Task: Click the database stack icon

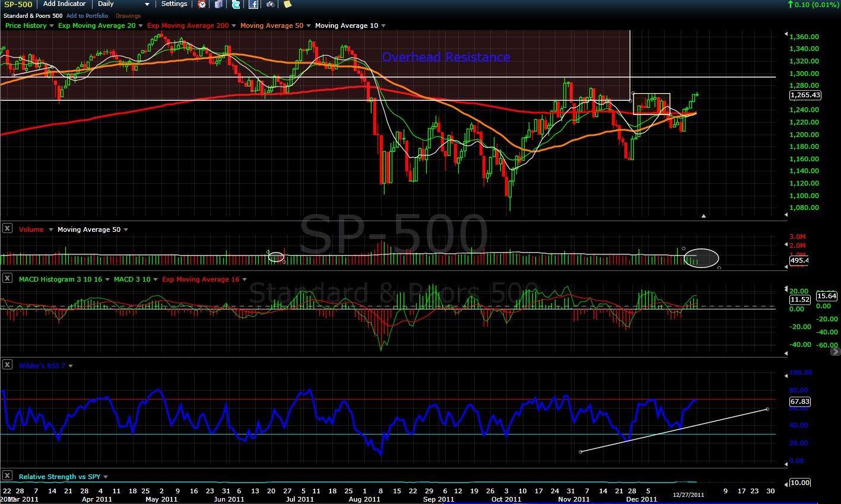Action: [x=219, y=4]
